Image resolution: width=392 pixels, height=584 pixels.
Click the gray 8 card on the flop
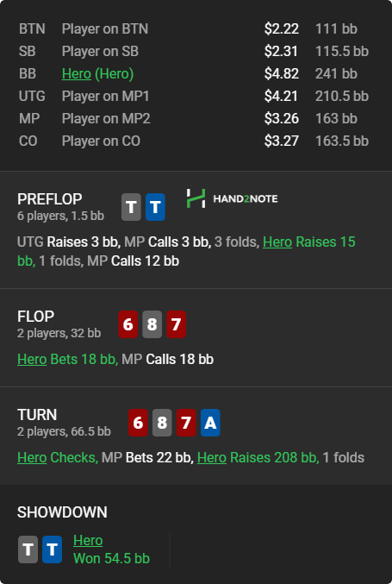pos(152,324)
